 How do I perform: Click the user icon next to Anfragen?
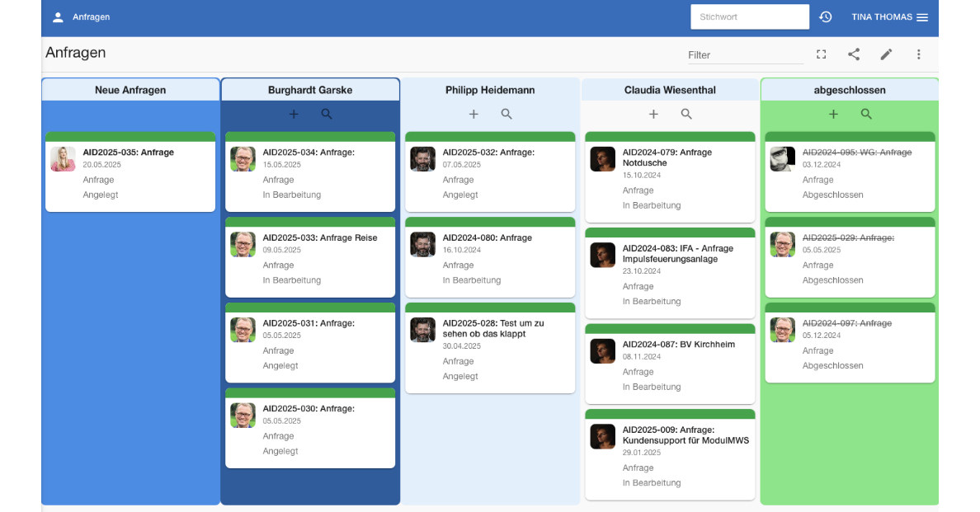pos(58,17)
